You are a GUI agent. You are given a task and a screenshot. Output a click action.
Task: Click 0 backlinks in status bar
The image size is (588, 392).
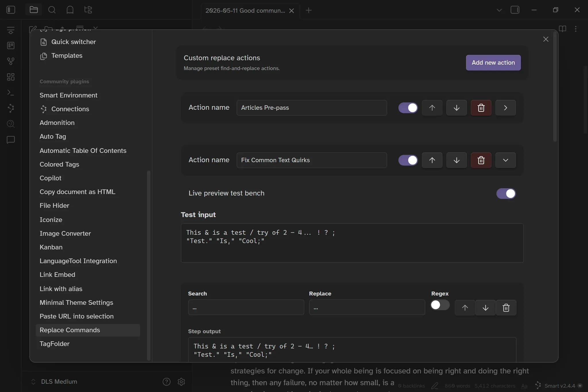[411, 386]
